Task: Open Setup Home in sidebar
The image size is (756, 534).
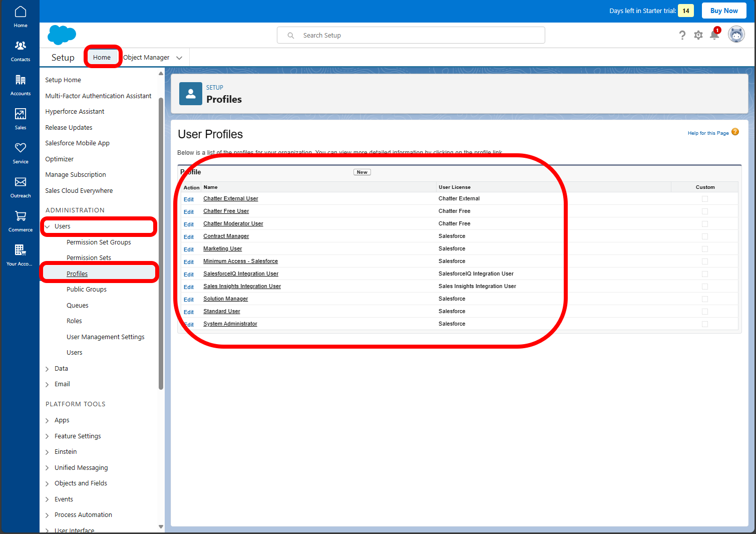Action: tap(63, 80)
